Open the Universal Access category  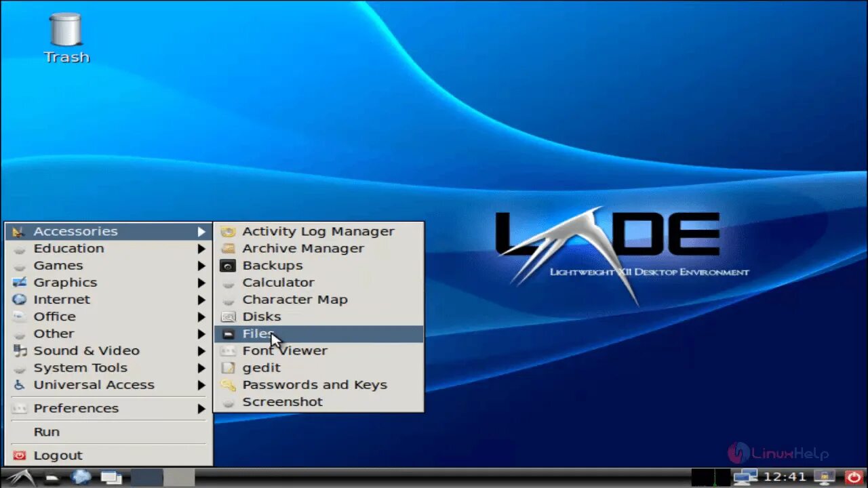108,384
